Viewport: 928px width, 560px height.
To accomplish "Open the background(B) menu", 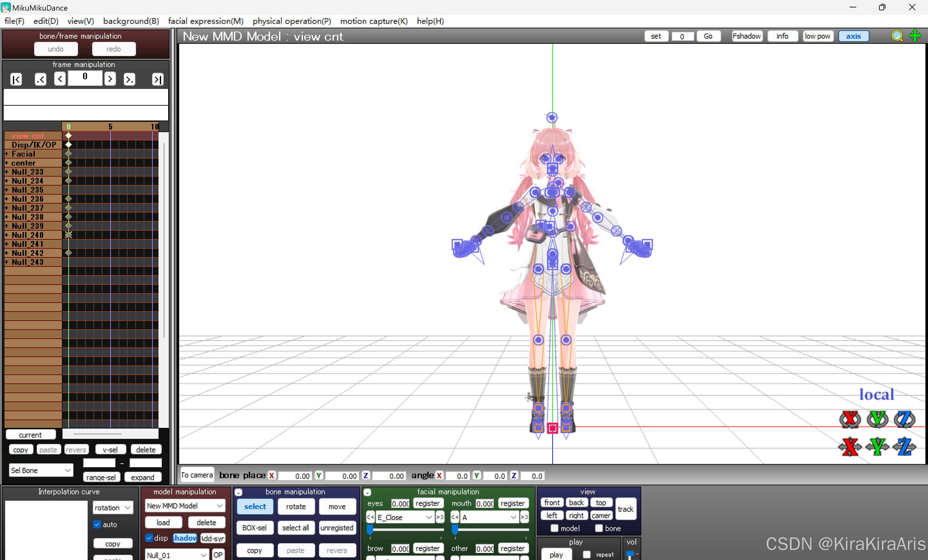I will tap(131, 21).
